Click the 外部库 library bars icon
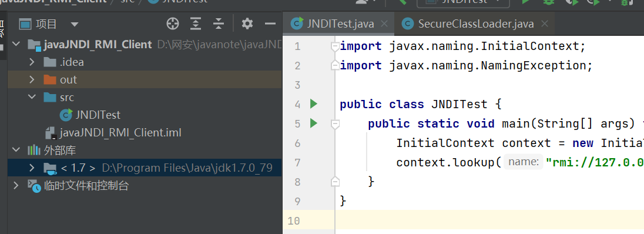The width and height of the screenshot is (644, 234). (34, 151)
